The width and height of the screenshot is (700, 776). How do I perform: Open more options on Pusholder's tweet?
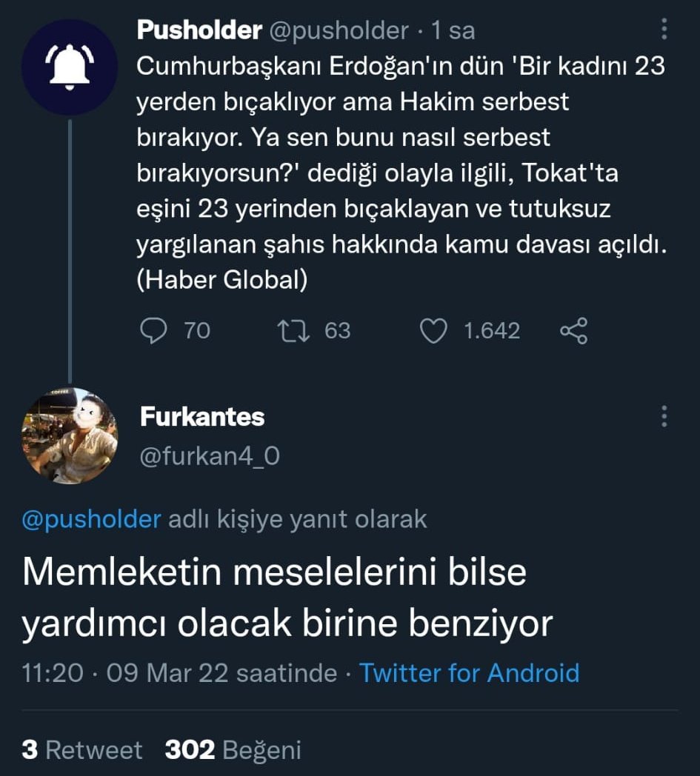pyautogui.click(x=664, y=29)
